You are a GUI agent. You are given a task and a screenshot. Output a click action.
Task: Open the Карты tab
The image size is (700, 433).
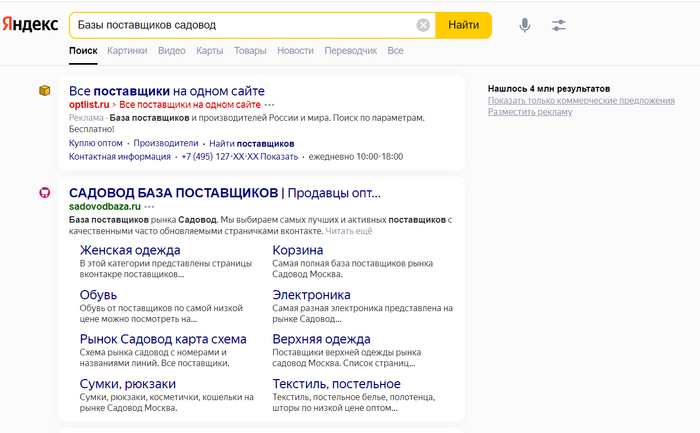click(210, 50)
